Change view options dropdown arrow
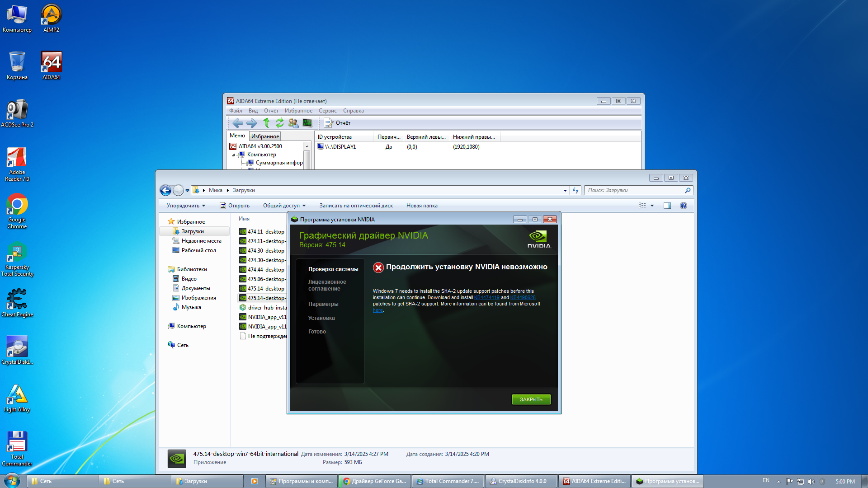Screen dimensions: 868x488 click(x=652, y=206)
